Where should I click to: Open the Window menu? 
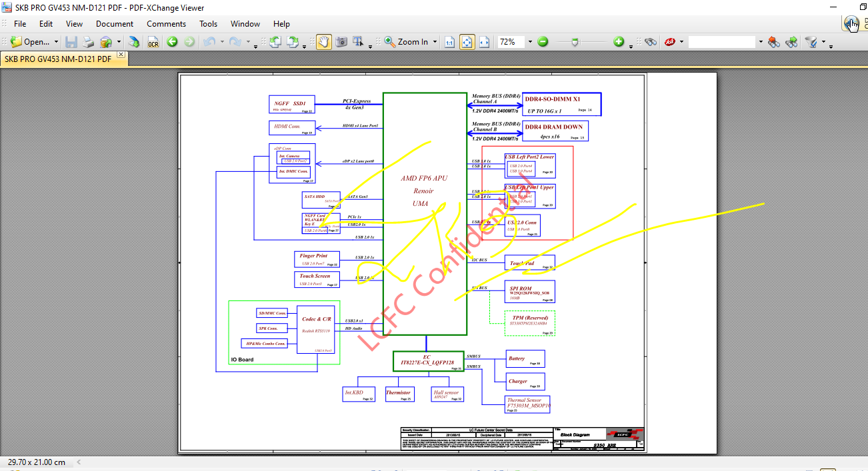click(x=245, y=23)
